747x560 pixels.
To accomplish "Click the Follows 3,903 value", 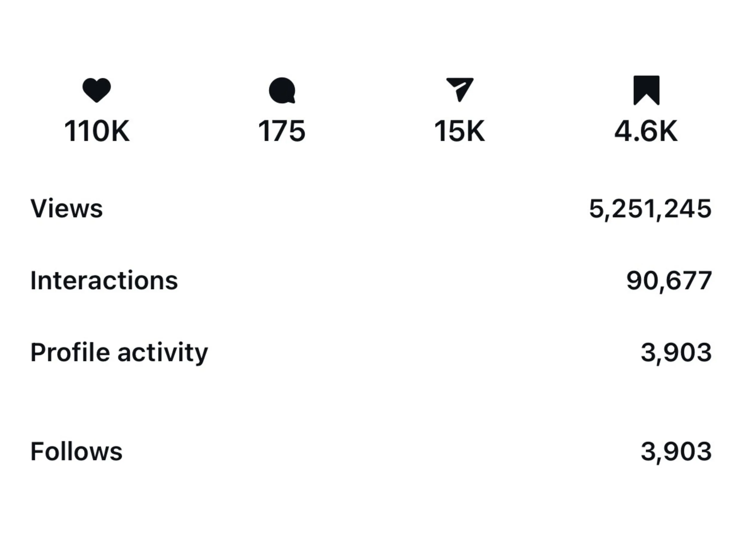I will 676,452.
